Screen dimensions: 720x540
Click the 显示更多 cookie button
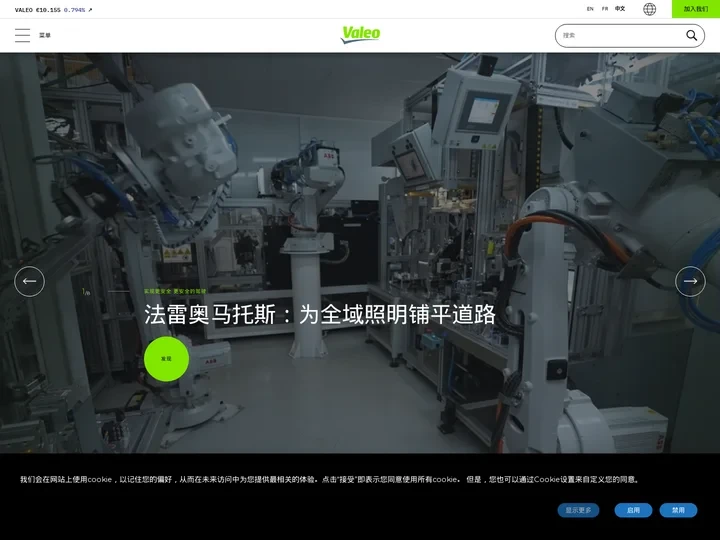click(578, 510)
